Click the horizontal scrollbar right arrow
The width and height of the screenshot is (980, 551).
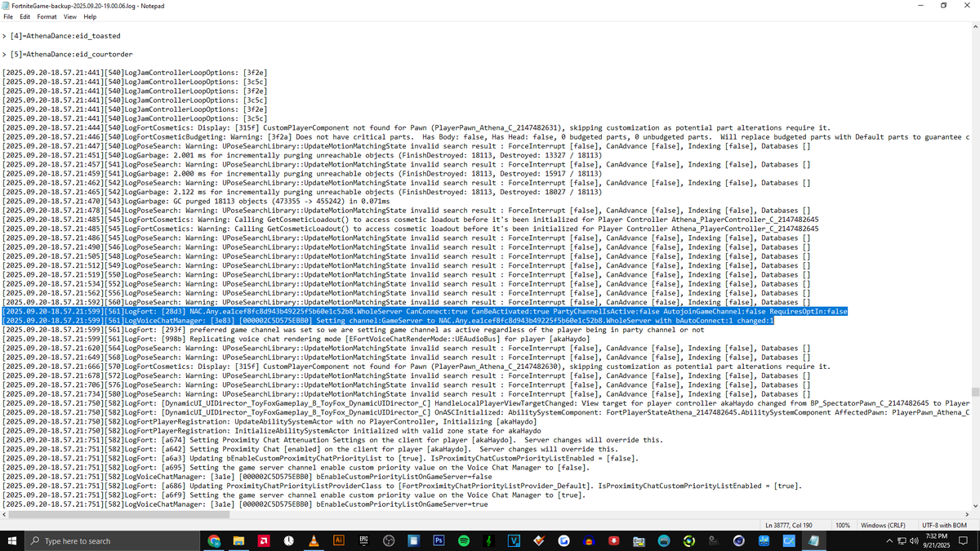point(966,515)
